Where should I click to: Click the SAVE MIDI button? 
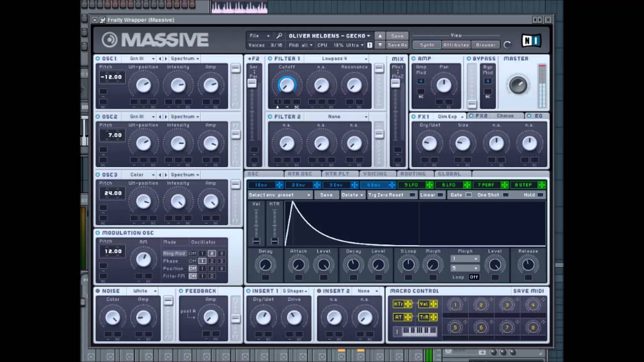(x=528, y=291)
